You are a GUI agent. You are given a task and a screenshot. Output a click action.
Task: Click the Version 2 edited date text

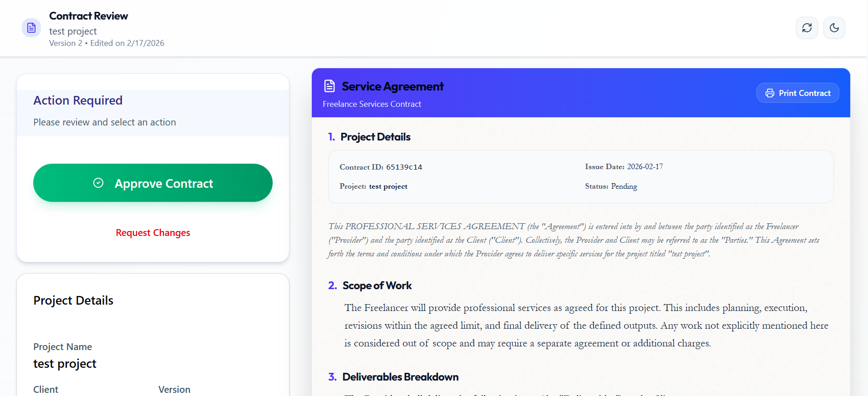(107, 43)
